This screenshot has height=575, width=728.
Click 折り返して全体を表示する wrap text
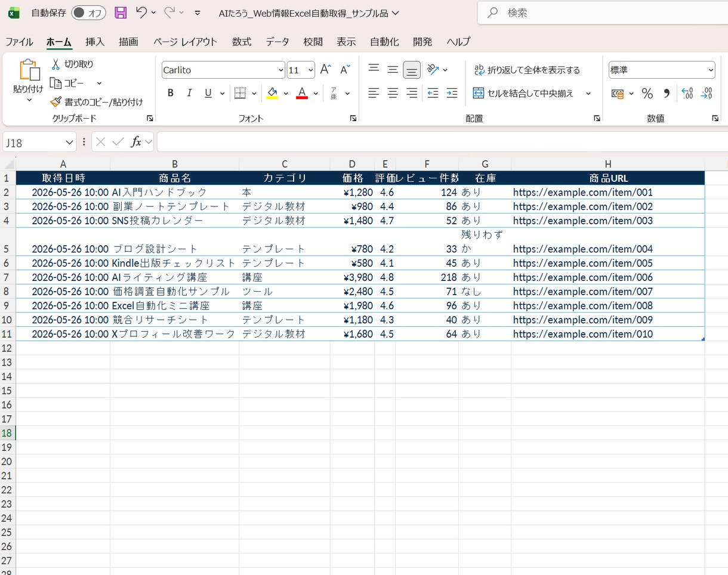coord(527,70)
